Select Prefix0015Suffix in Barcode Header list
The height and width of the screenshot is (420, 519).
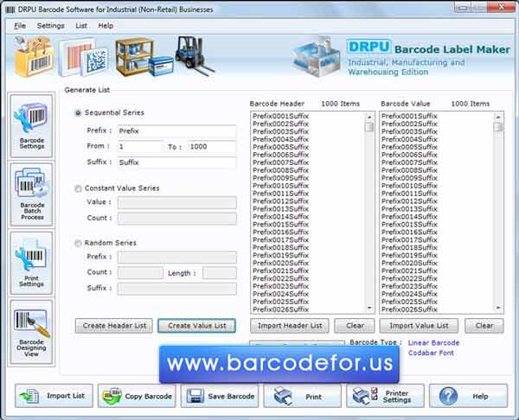click(x=280, y=225)
